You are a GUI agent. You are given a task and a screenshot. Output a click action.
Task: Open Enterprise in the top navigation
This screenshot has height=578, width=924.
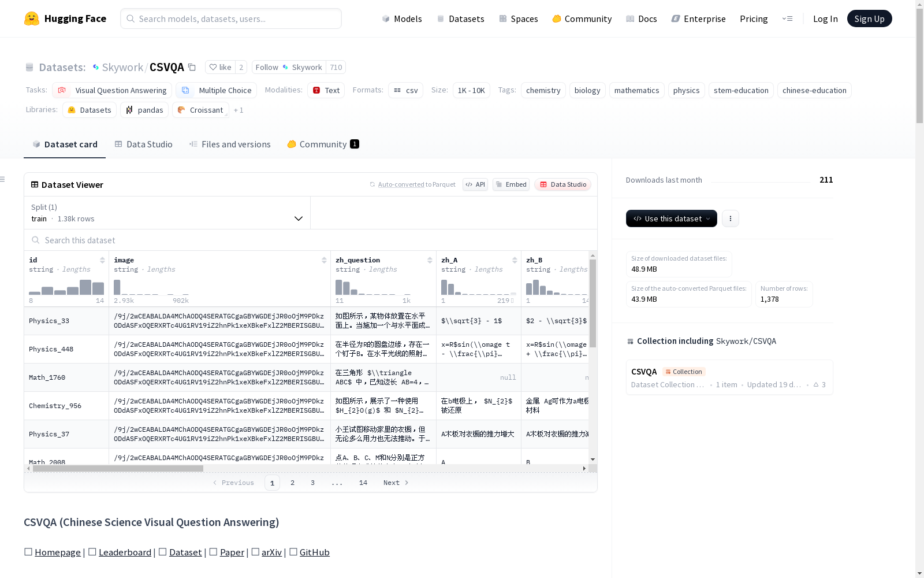(x=699, y=18)
